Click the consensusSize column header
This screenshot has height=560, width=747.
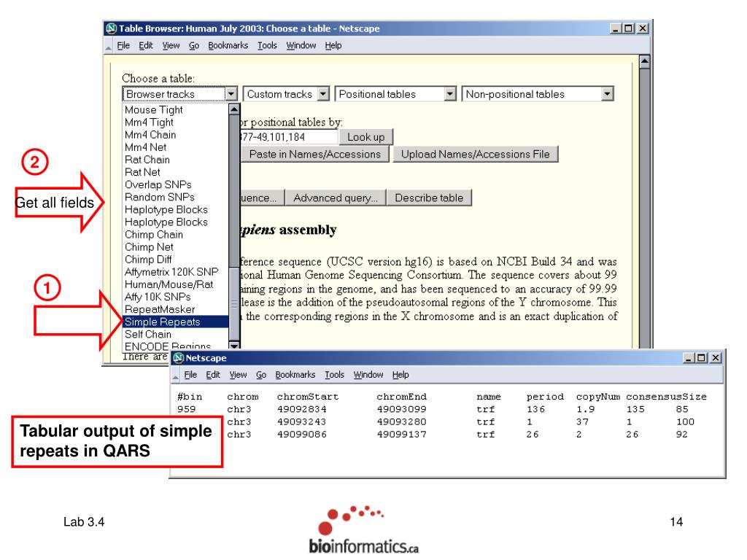pos(666,397)
